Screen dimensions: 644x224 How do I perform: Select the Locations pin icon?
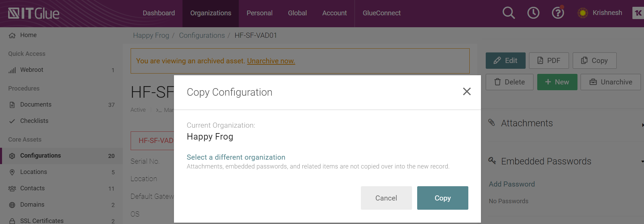[x=12, y=172]
